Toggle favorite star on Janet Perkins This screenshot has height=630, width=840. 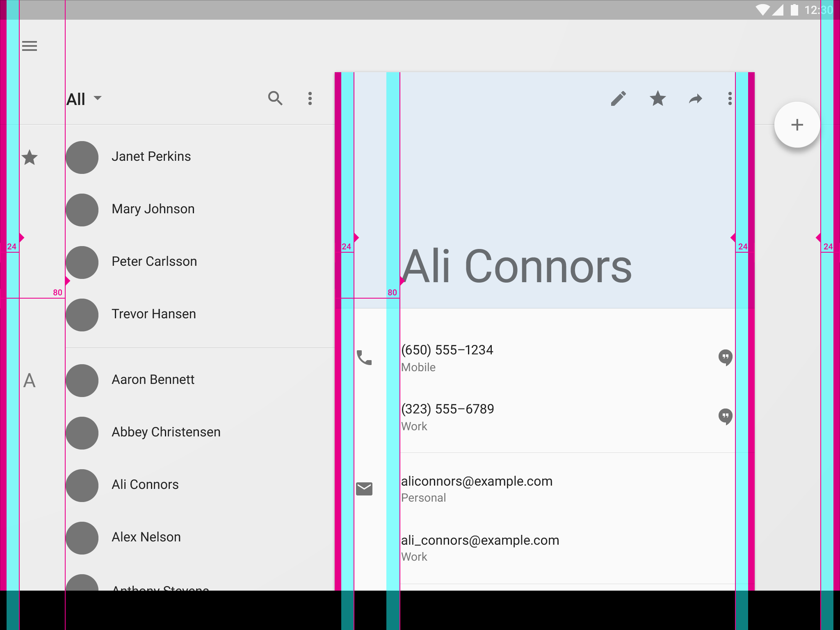click(x=30, y=156)
